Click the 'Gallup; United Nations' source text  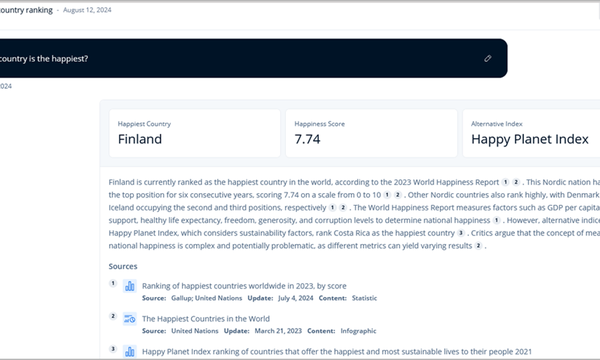pos(207,298)
